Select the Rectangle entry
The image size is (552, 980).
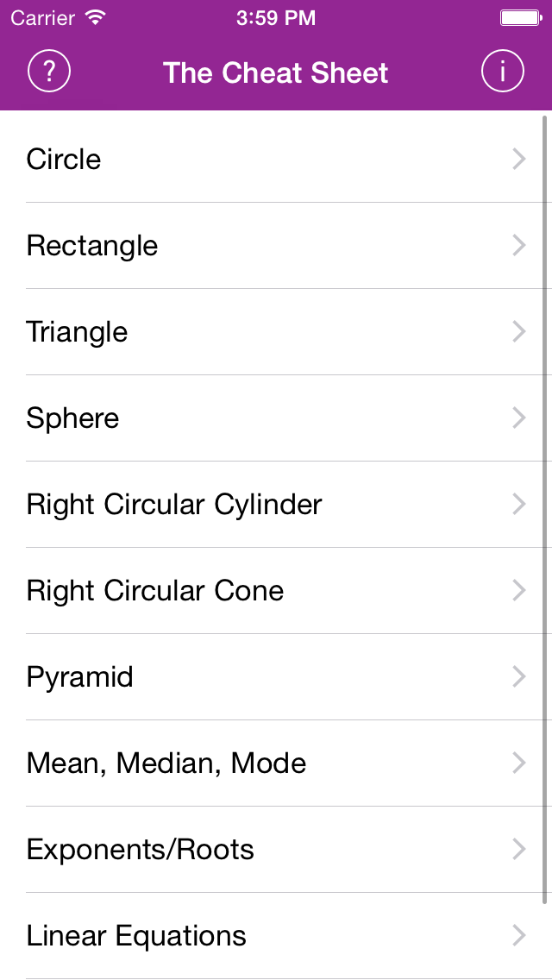point(276,246)
